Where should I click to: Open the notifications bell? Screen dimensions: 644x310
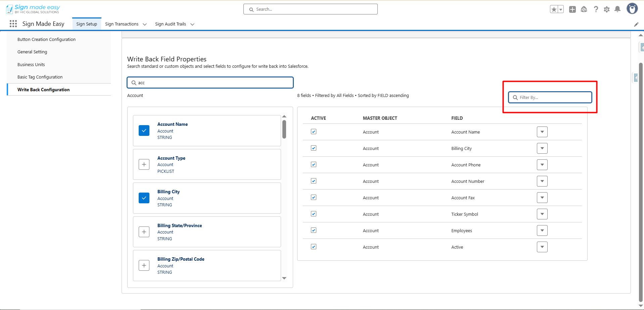click(x=617, y=9)
